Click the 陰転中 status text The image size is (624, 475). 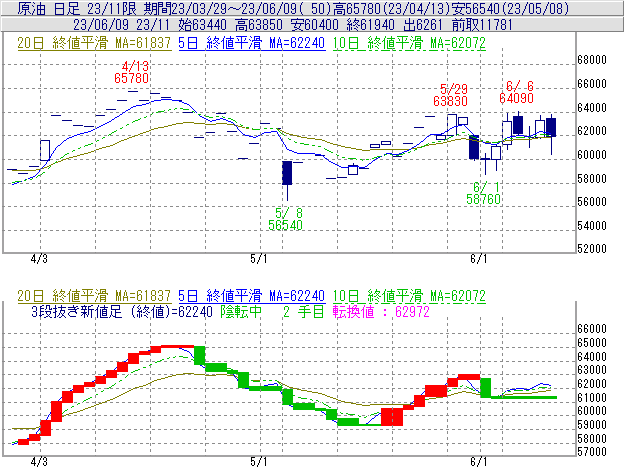(x=241, y=311)
